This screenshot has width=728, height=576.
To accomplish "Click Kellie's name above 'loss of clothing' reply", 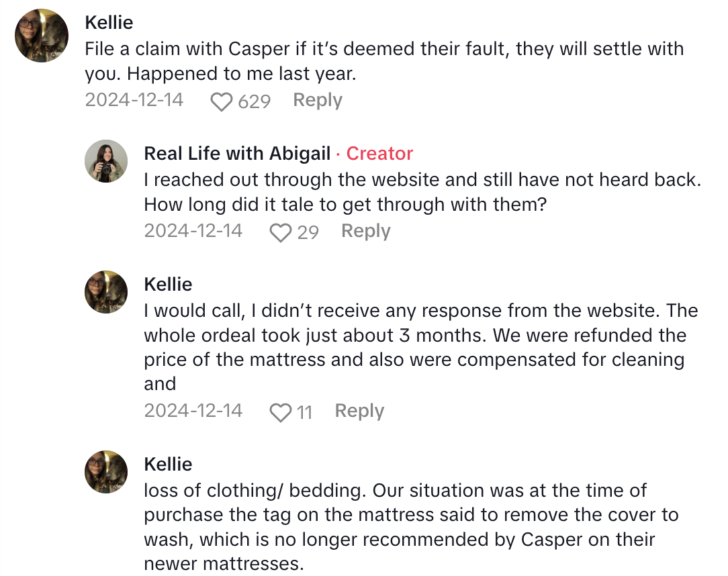I will (x=168, y=464).
